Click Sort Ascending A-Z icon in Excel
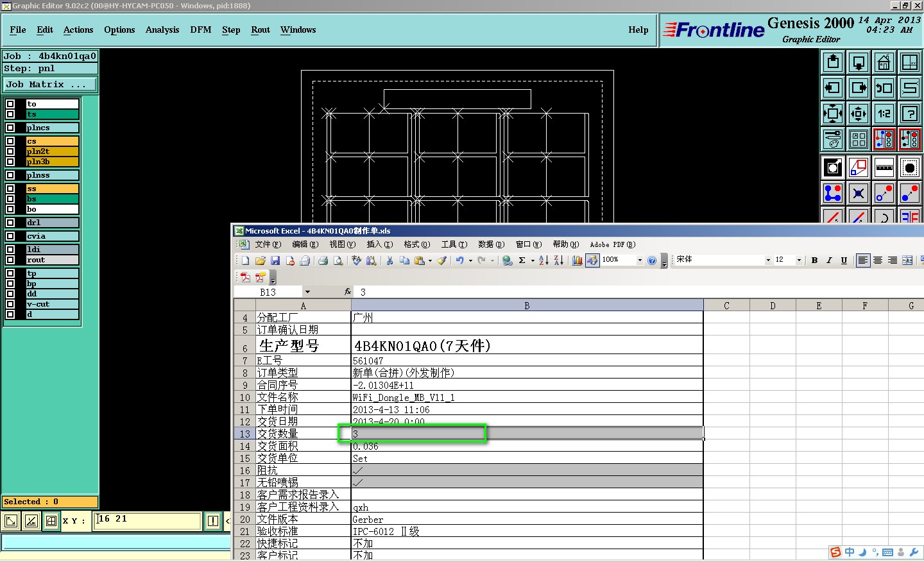 (543, 260)
